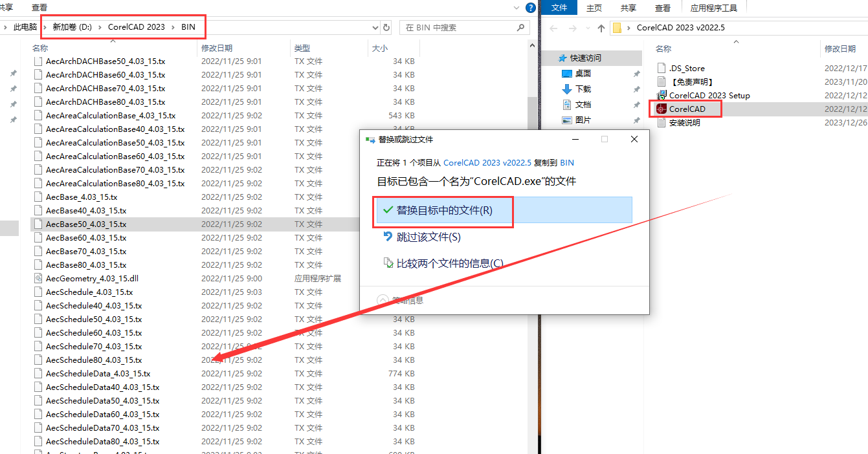Refresh the BIN folder view
The height and width of the screenshot is (454, 868).
click(x=387, y=27)
